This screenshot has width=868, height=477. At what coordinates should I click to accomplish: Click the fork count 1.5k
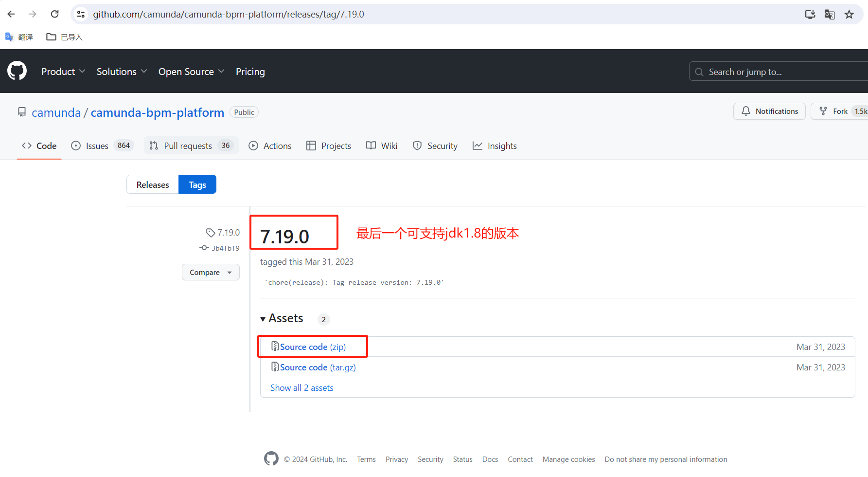(861, 111)
